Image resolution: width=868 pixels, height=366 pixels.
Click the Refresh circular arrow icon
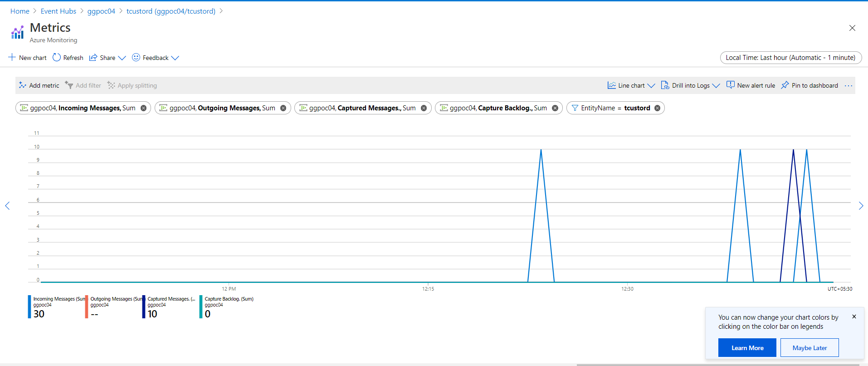[57, 57]
